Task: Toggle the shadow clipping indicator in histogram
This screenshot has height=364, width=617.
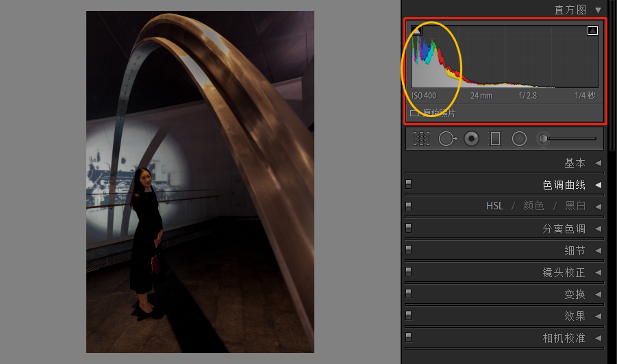Action: coord(416,30)
